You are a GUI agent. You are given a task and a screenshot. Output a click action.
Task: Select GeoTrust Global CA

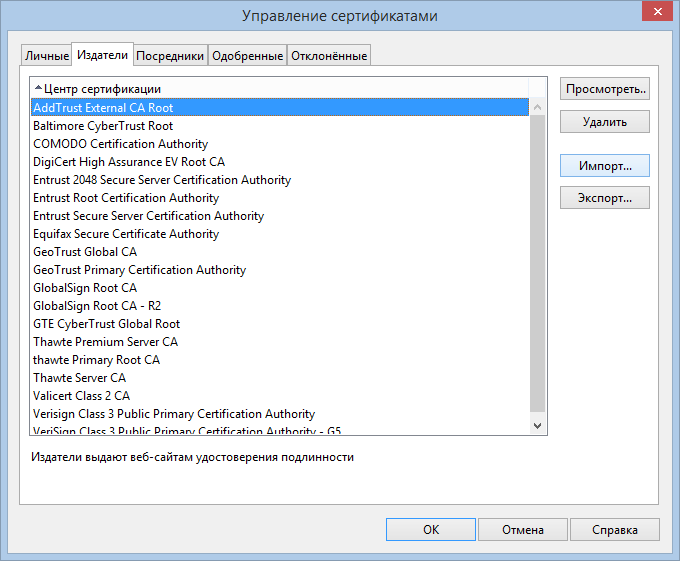(280, 251)
